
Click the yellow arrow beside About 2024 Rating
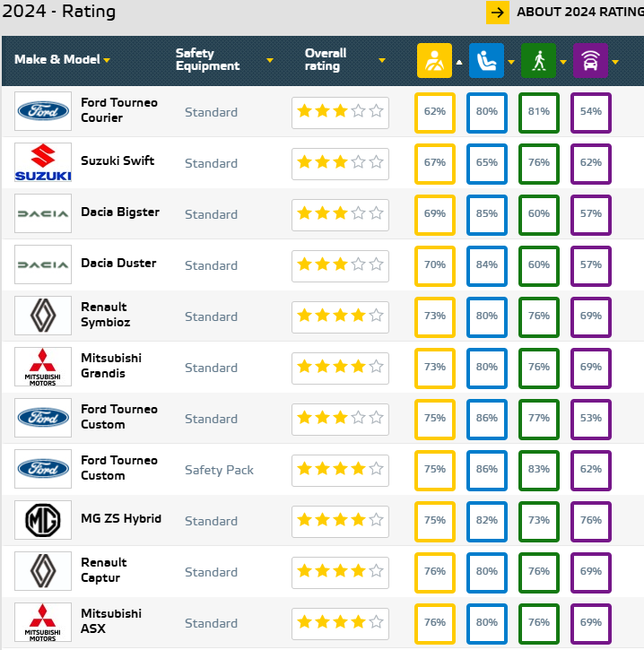pyautogui.click(x=498, y=13)
